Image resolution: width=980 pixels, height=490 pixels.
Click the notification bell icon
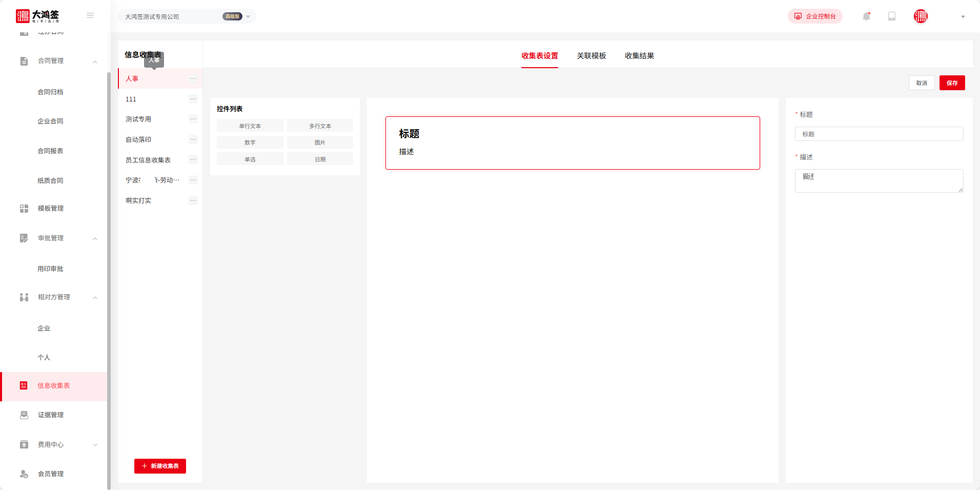tap(866, 16)
